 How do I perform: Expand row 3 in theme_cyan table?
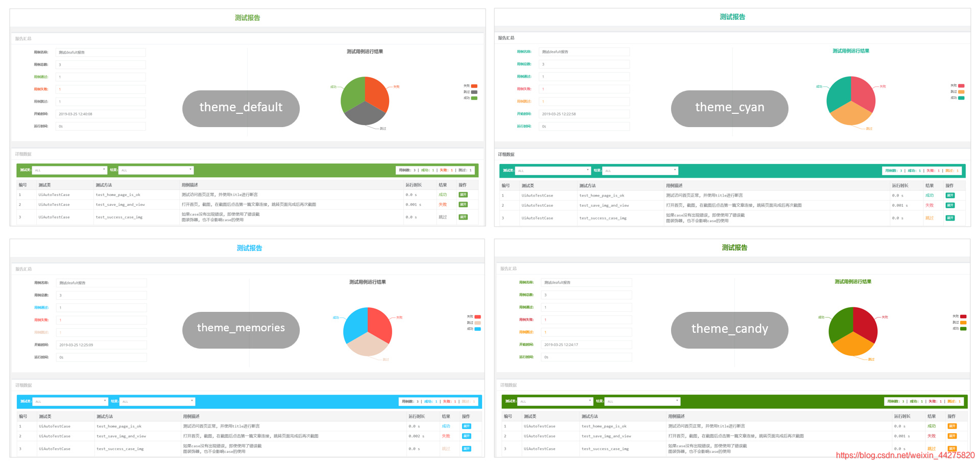click(950, 218)
